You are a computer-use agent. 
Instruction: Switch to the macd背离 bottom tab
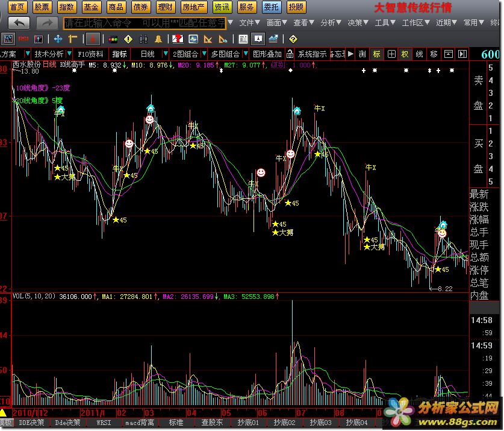tap(140, 423)
